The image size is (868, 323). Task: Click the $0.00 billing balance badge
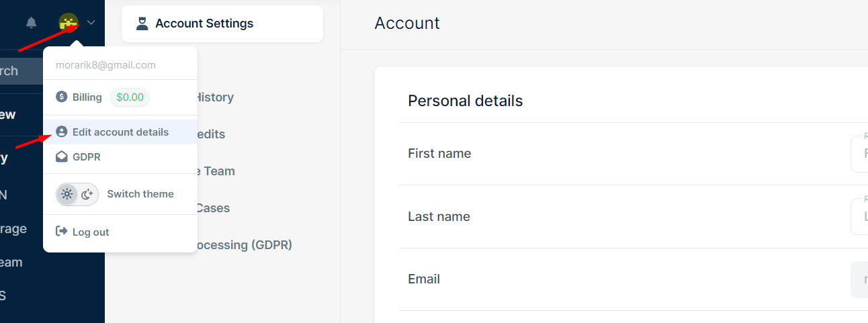(130, 97)
